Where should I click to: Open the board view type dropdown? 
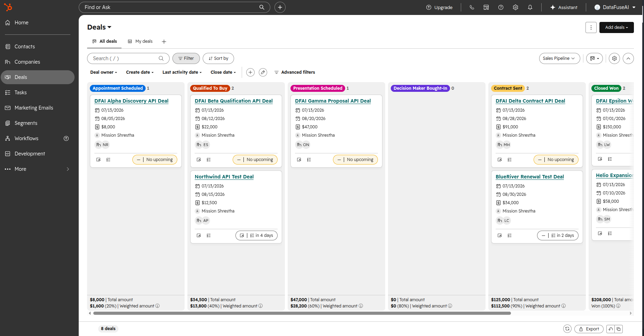[x=595, y=58]
